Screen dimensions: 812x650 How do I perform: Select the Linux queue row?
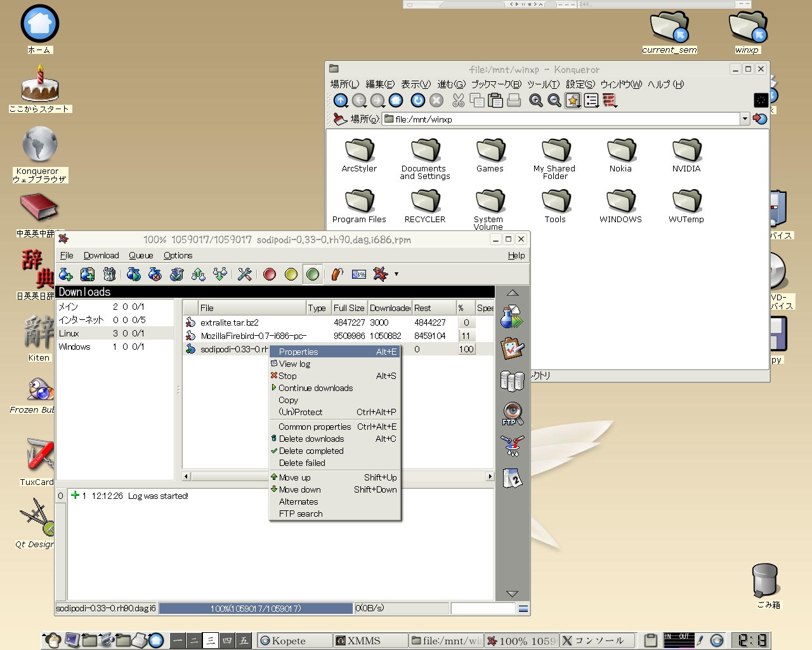(x=115, y=333)
